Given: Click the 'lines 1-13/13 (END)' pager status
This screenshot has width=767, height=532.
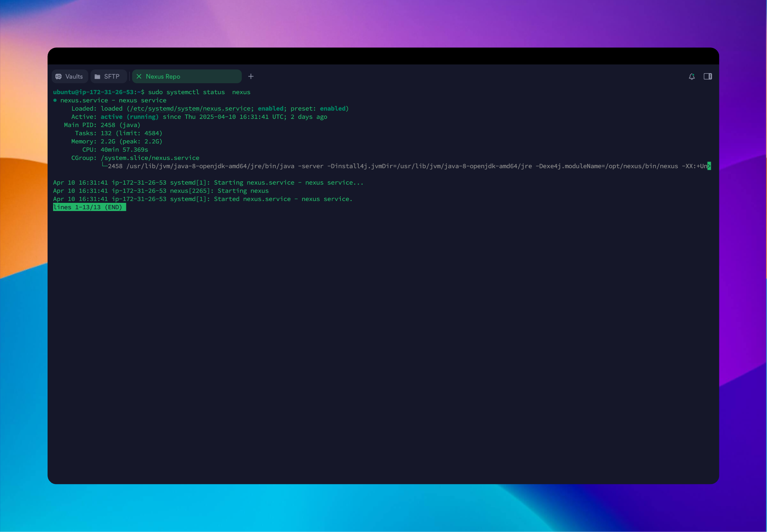Looking at the screenshot, I should 90,207.
